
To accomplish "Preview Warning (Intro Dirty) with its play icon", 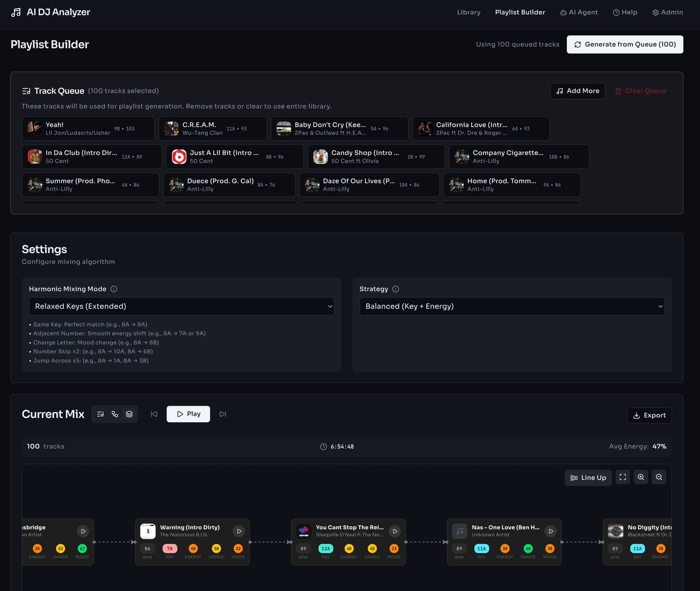I will click(x=239, y=531).
